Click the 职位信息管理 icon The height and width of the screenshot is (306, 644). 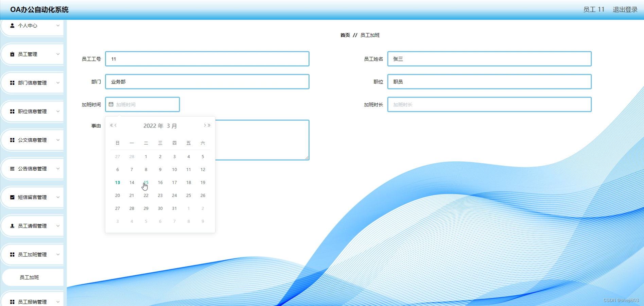pyautogui.click(x=12, y=111)
